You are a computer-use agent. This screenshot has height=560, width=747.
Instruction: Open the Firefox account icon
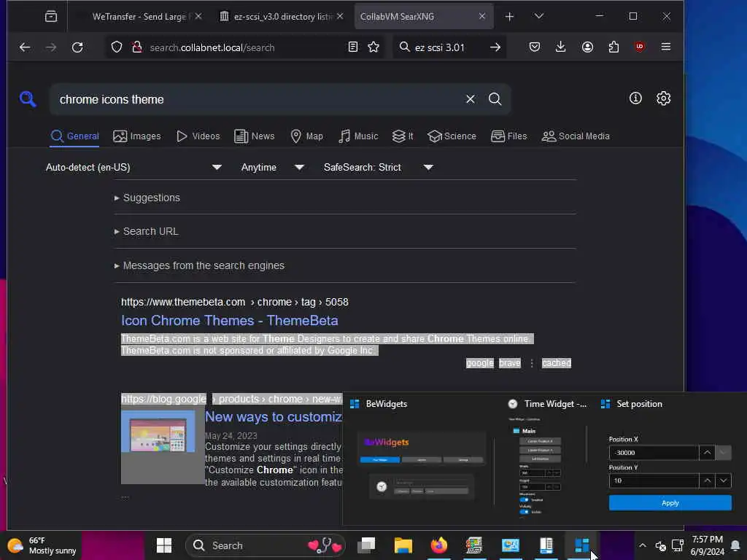pos(587,47)
